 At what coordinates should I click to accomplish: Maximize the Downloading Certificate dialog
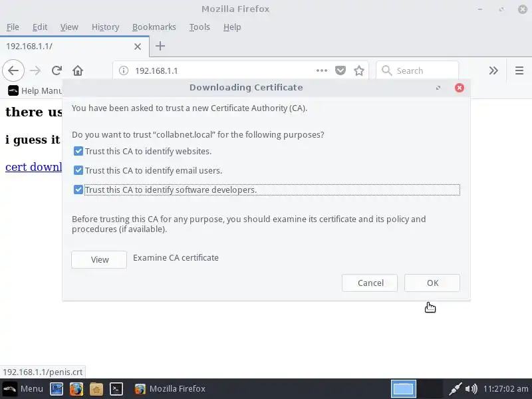tap(438, 88)
